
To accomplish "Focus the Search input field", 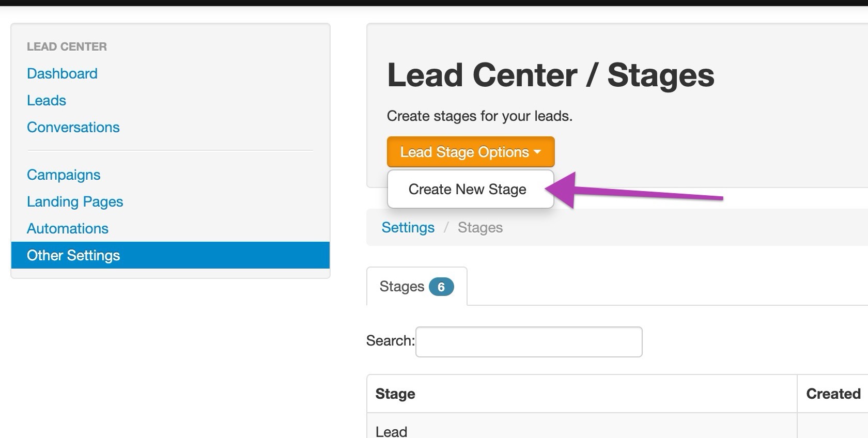I will 529,341.
